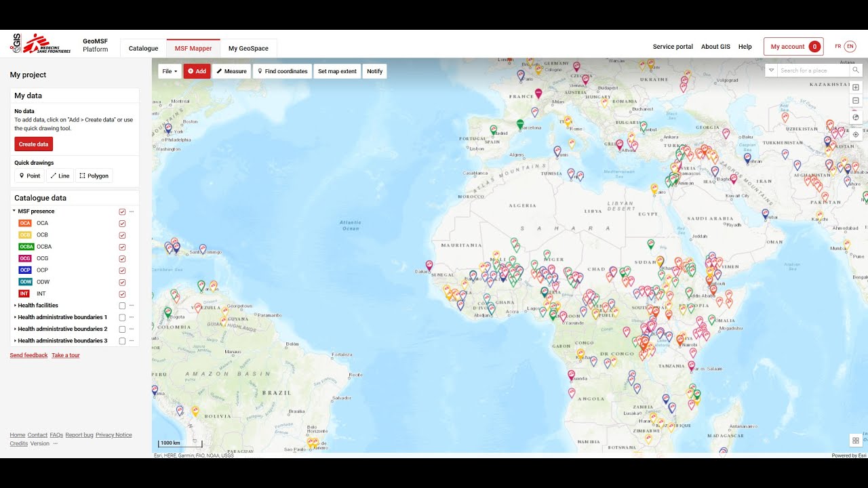Open Health facilities options (three dots)
Screen dimensions: 868x488
click(132, 306)
